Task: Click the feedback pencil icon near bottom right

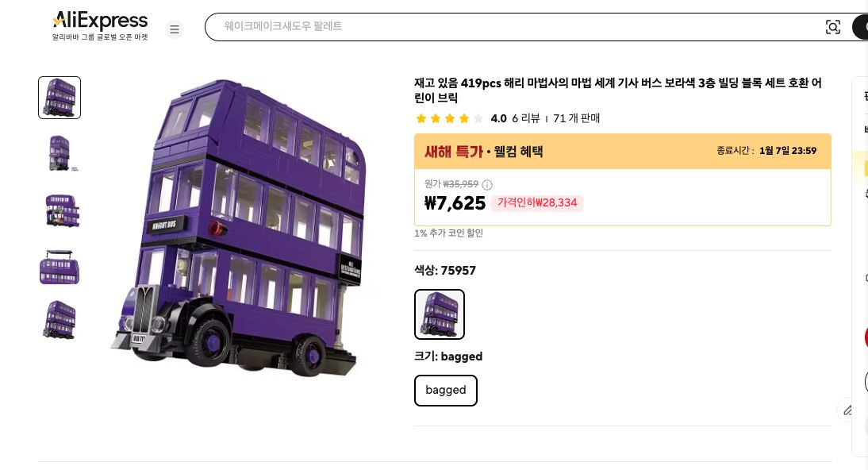Action: [848, 410]
